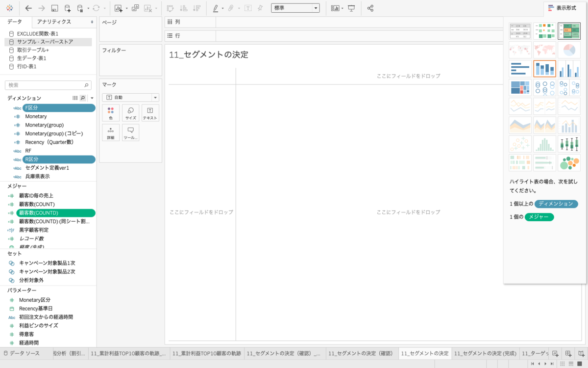Click the new dashboard icon at bottom

pyautogui.click(x=568, y=353)
